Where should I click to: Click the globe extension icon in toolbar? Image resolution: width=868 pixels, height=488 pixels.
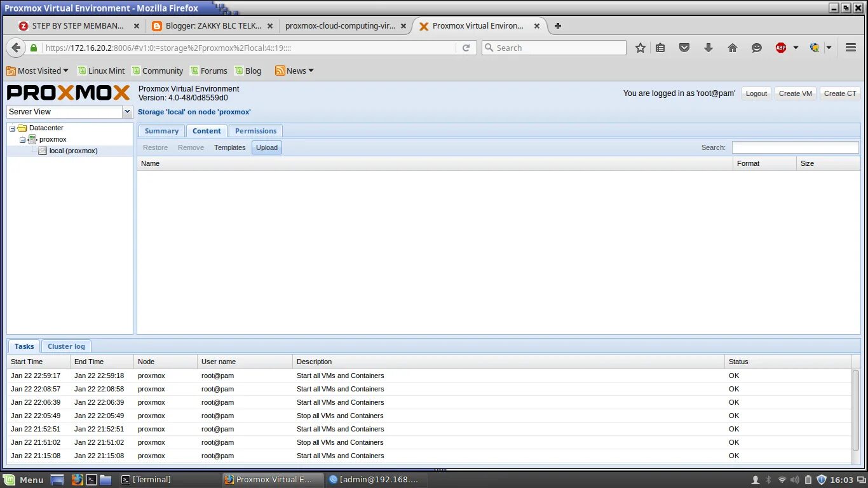click(x=815, y=48)
